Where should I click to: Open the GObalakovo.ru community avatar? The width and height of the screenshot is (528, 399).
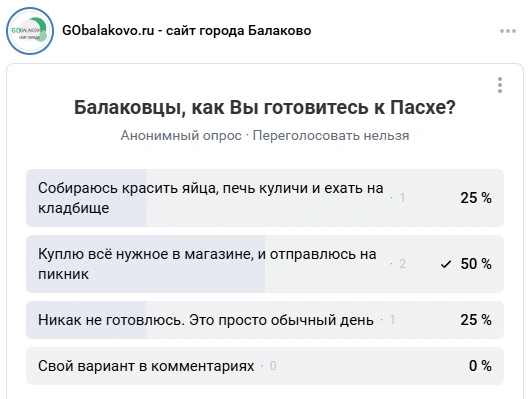coord(30,31)
